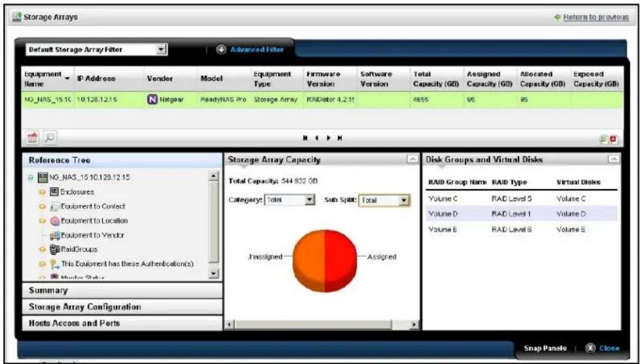The image size is (640, 364).
Task: Click the red chart report icon below table
Action: 33,138
